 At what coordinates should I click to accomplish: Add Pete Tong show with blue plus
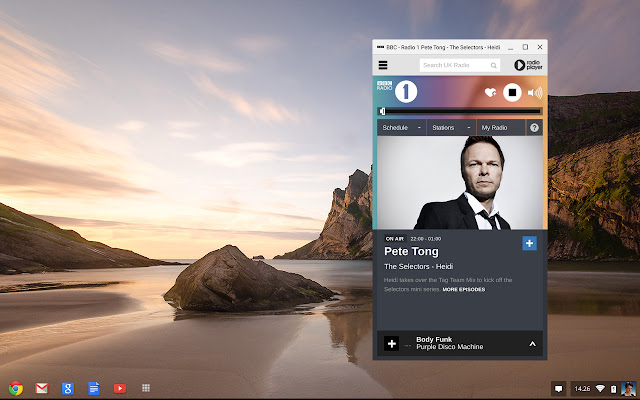point(529,243)
